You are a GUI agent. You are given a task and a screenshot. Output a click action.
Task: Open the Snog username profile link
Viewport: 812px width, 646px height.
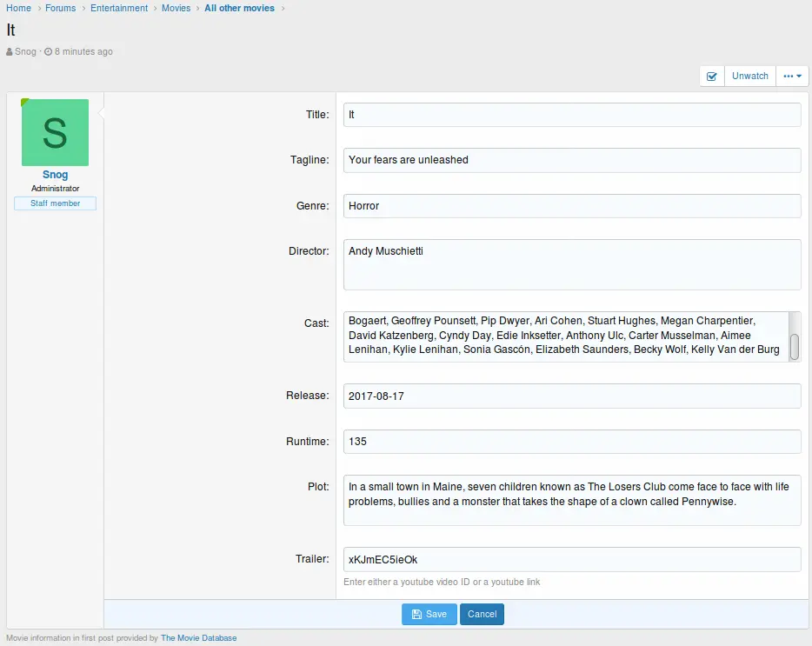pyautogui.click(x=55, y=175)
